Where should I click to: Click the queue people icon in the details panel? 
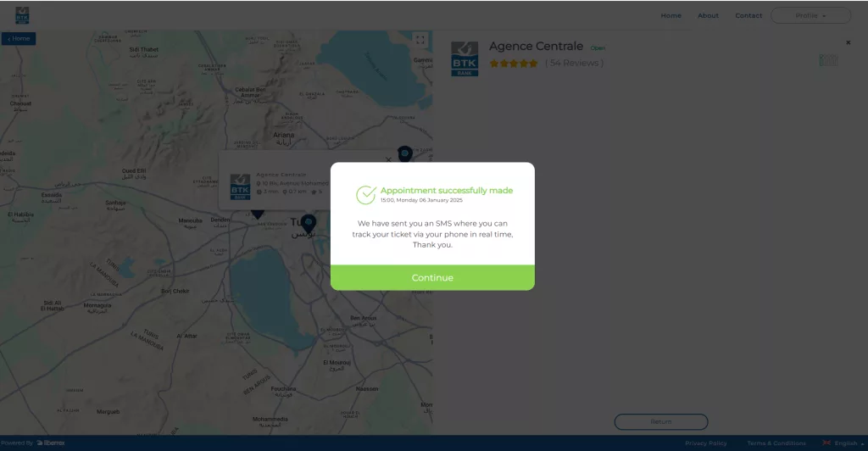(828, 60)
